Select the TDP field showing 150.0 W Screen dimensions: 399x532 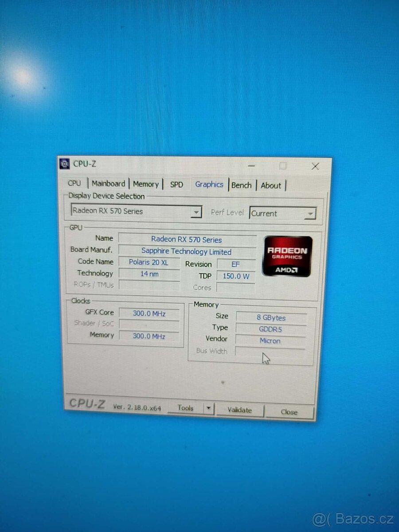(235, 276)
